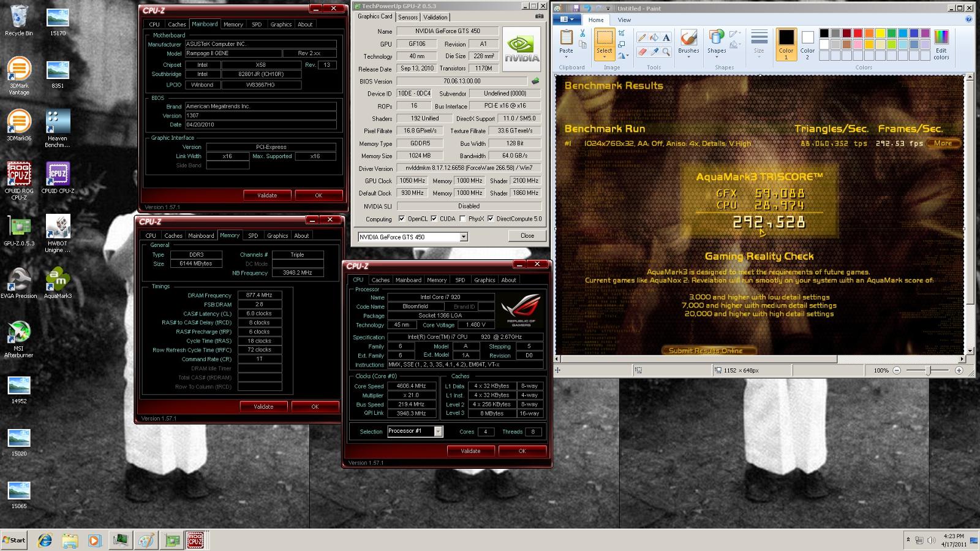Switch to the View tab in Paint

(x=624, y=20)
